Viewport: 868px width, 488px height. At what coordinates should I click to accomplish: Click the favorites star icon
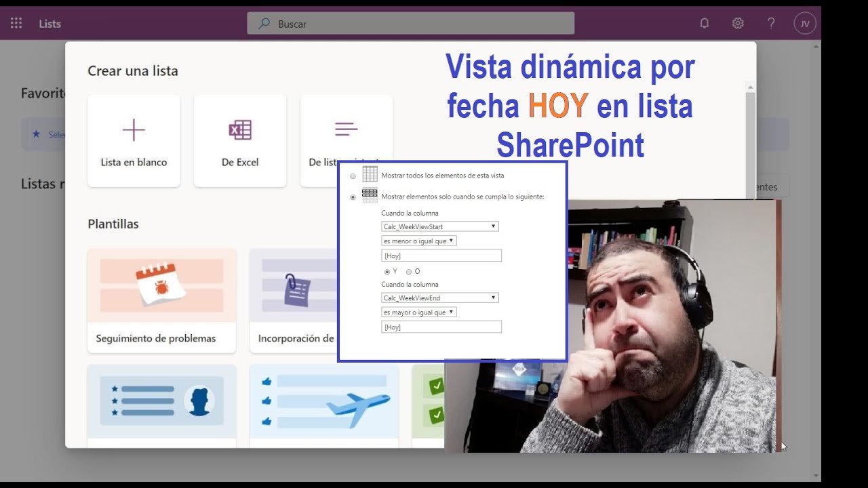click(37, 134)
